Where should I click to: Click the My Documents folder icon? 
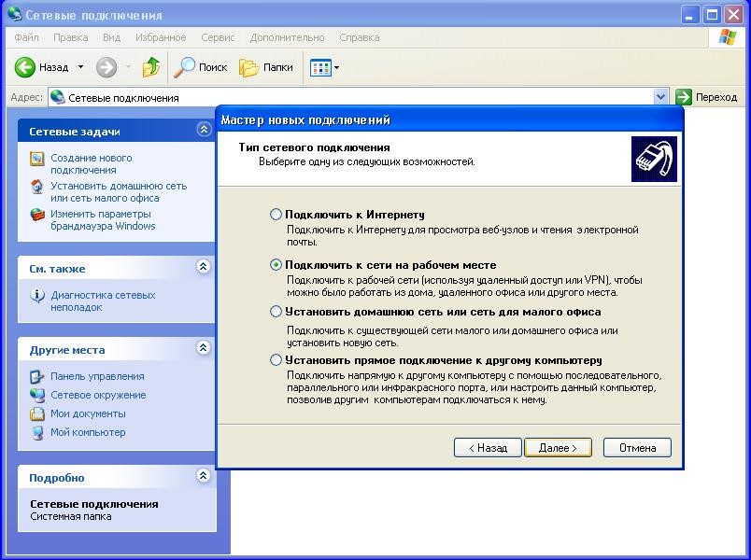point(36,413)
